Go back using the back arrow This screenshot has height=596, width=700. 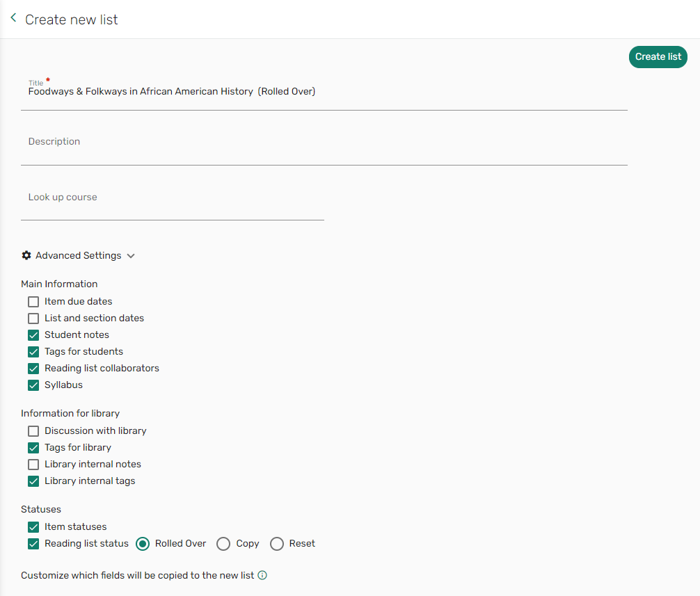13,18
